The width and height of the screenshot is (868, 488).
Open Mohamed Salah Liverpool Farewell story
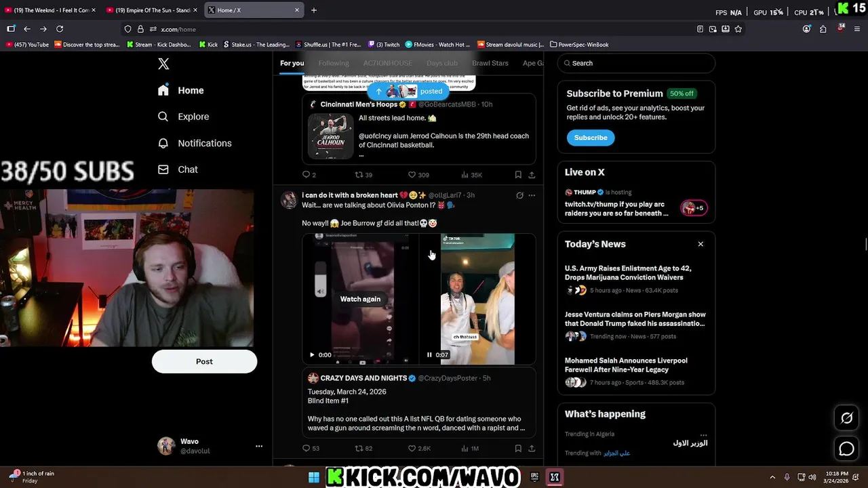coord(636,371)
